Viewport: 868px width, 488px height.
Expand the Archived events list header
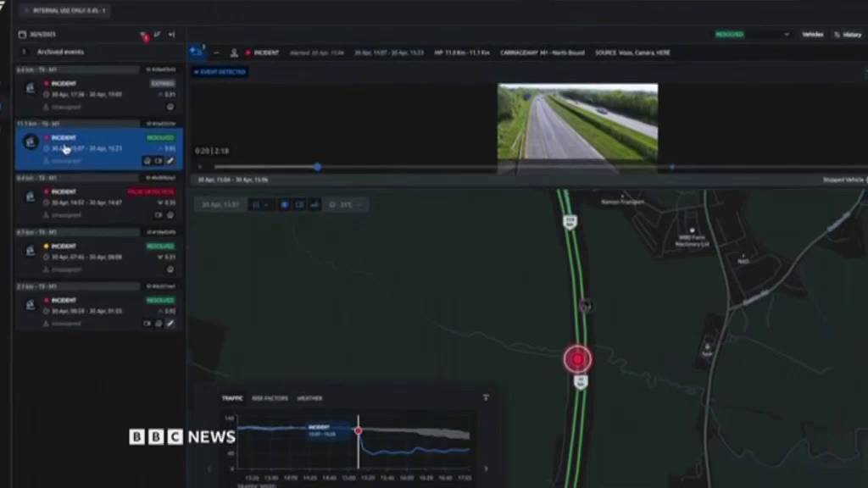coord(24,52)
